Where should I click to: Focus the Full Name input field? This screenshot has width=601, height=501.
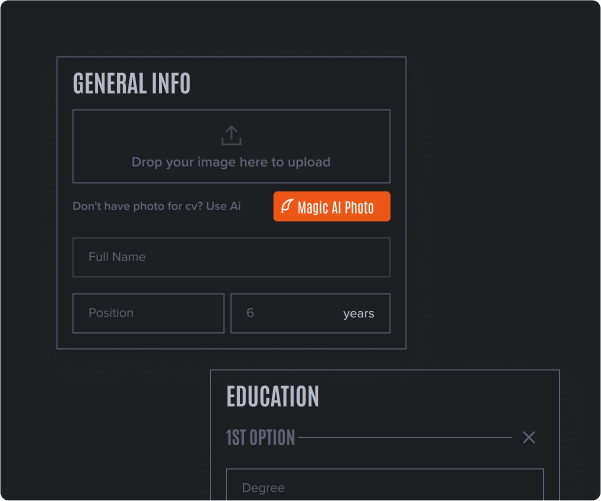pos(231,257)
